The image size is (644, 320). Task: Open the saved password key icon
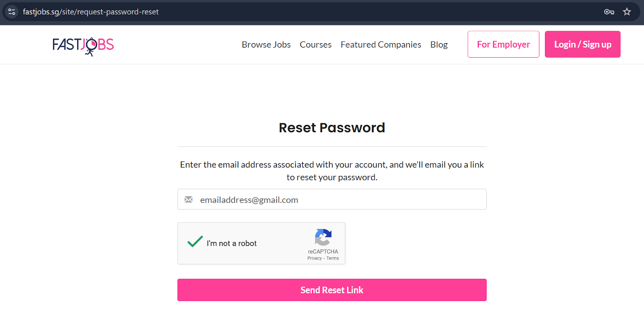tap(609, 12)
